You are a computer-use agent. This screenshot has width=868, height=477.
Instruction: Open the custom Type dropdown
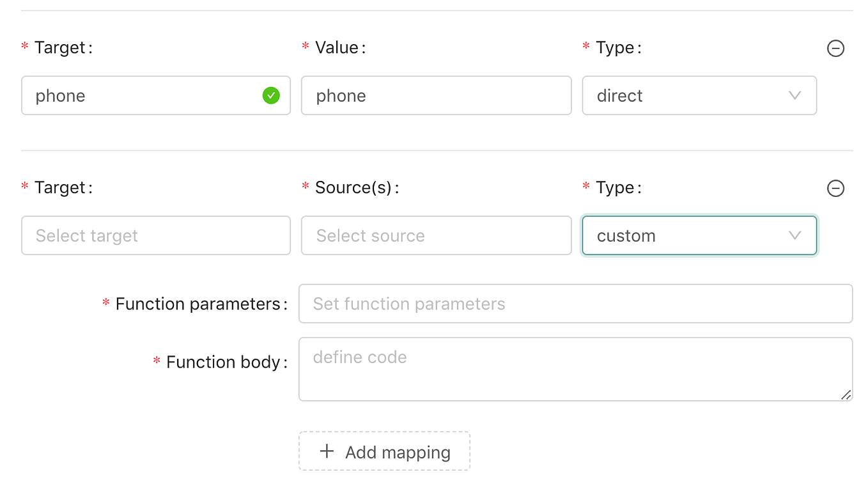[699, 235]
